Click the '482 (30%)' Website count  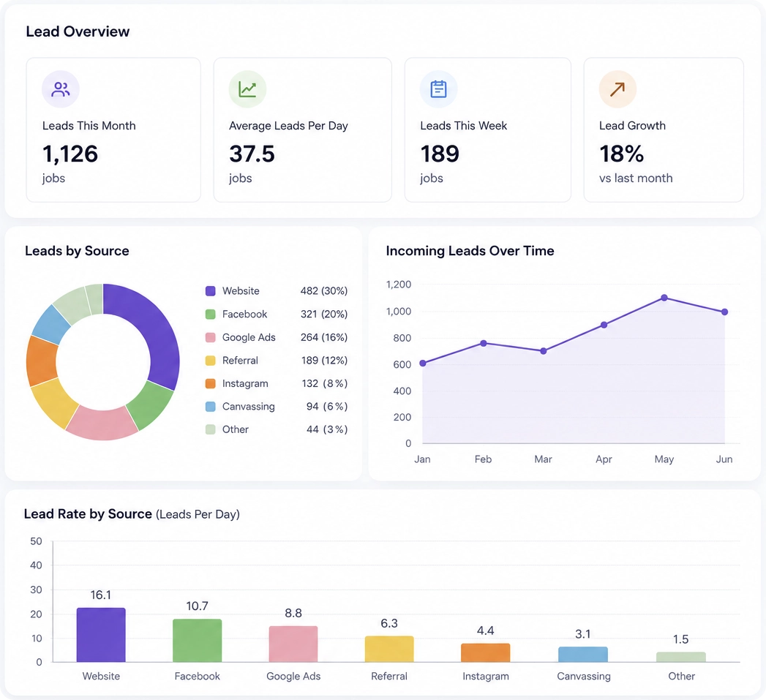tap(324, 291)
